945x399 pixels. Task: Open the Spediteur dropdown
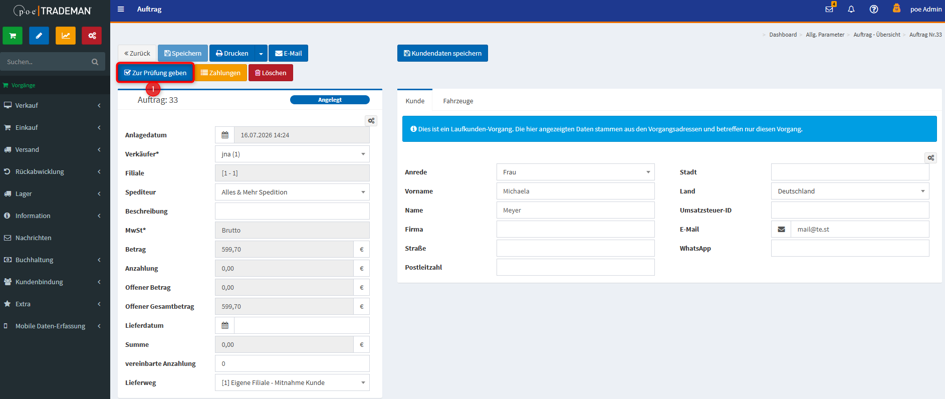292,192
